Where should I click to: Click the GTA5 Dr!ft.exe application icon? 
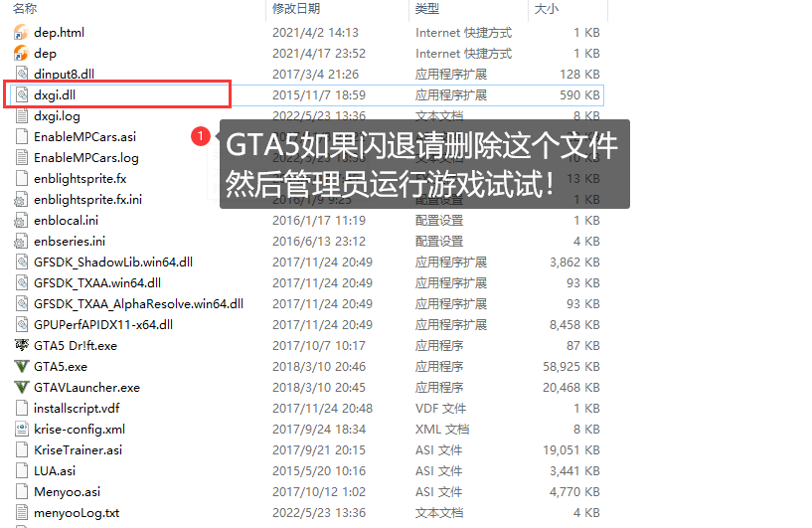coord(21,345)
